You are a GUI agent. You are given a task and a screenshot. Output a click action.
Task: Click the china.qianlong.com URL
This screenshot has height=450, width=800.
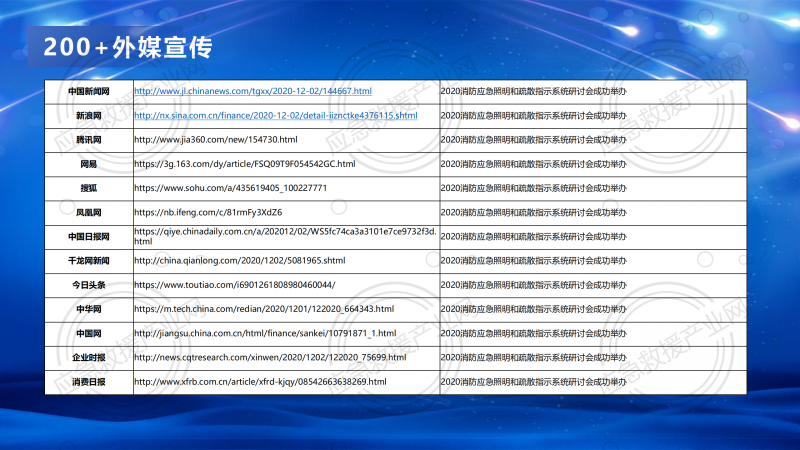tap(239, 260)
